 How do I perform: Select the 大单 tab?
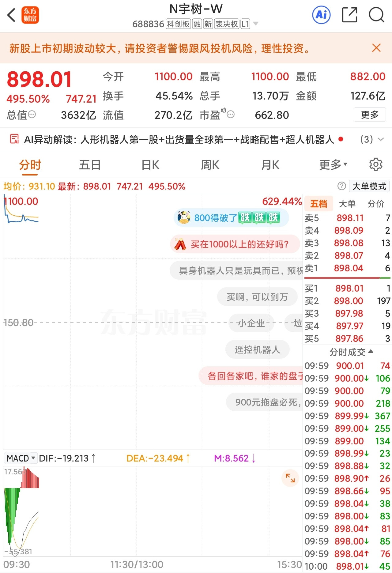click(347, 204)
